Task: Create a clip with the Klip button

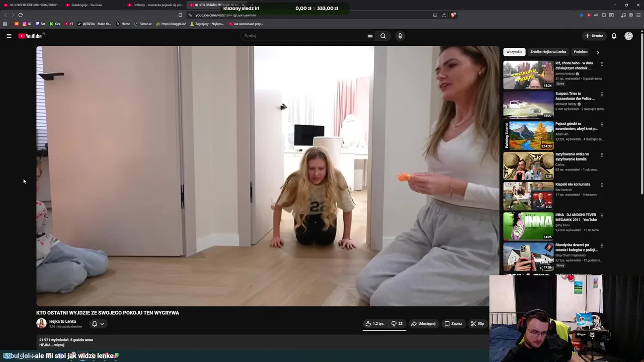Action: click(x=477, y=324)
